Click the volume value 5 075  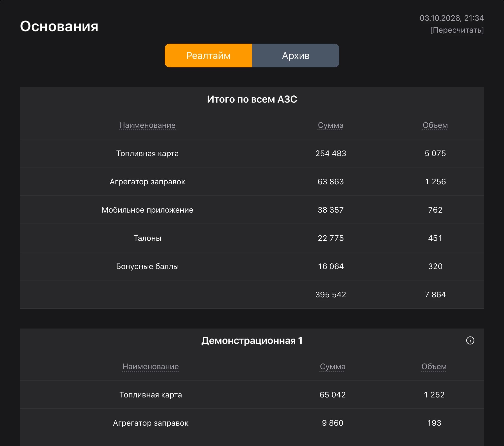point(435,153)
